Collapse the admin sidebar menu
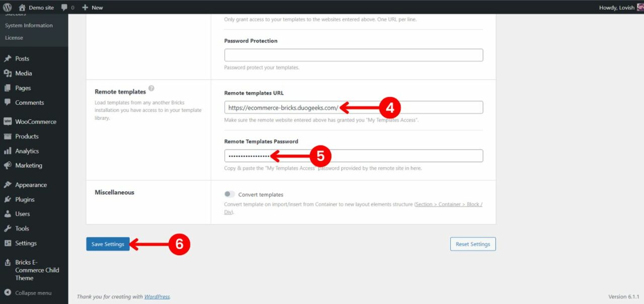This screenshot has height=304, width=644. (x=31, y=292)
